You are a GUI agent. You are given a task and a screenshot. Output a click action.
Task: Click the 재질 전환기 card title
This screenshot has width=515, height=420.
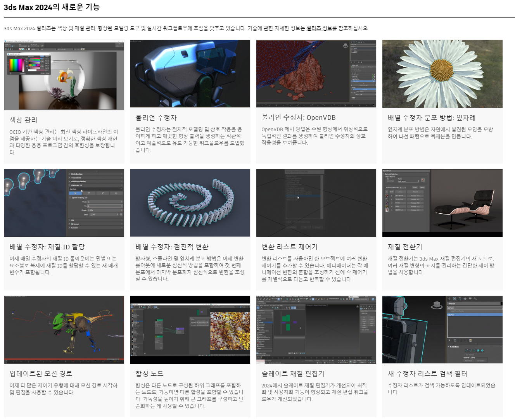tap(405, 247)
